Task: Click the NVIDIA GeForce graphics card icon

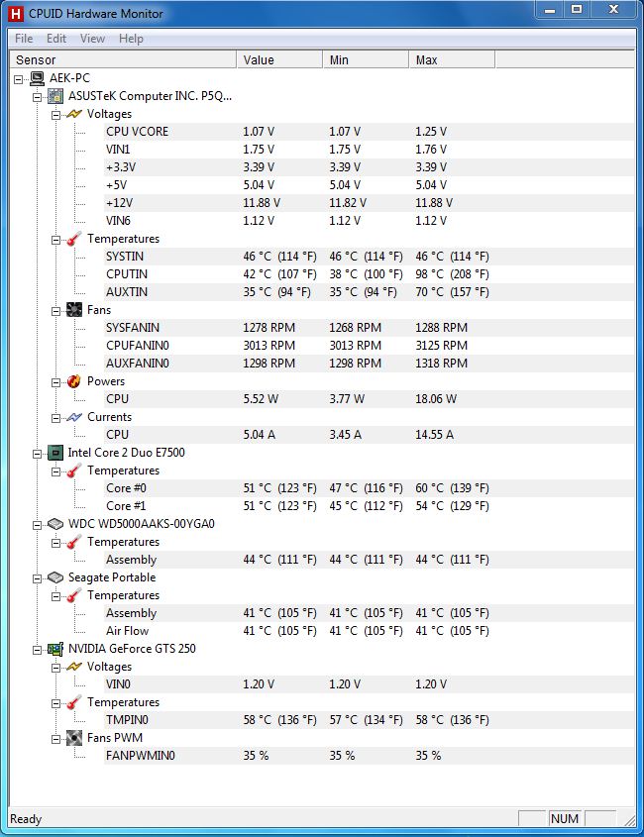Action: click(x=55, y=649)
